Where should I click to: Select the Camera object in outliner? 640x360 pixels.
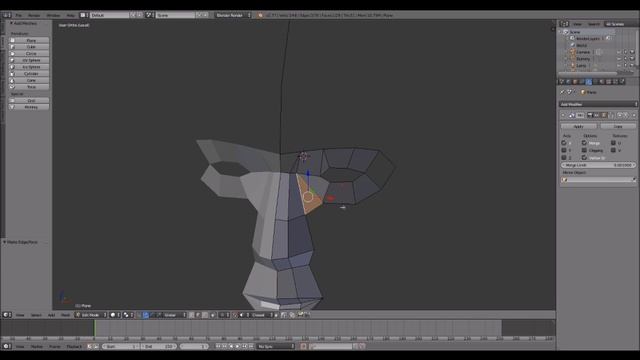[x=582, y=52]
